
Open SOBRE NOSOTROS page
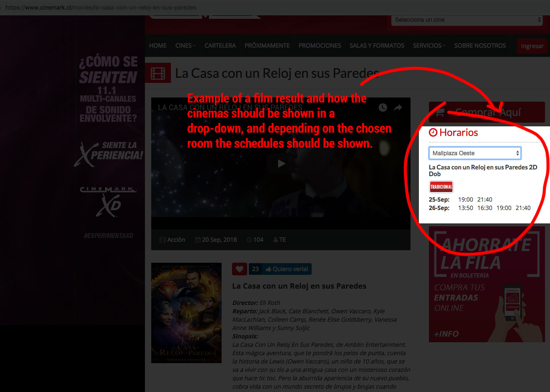tap(480, 46)
